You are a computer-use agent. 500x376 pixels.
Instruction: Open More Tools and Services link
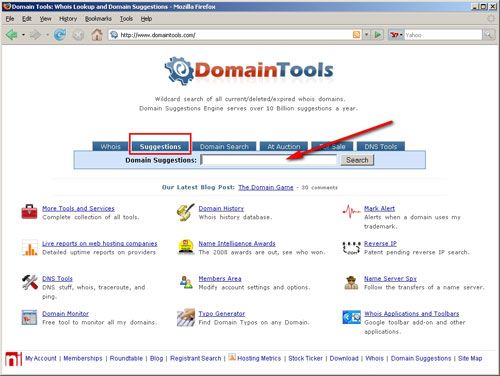78,208
